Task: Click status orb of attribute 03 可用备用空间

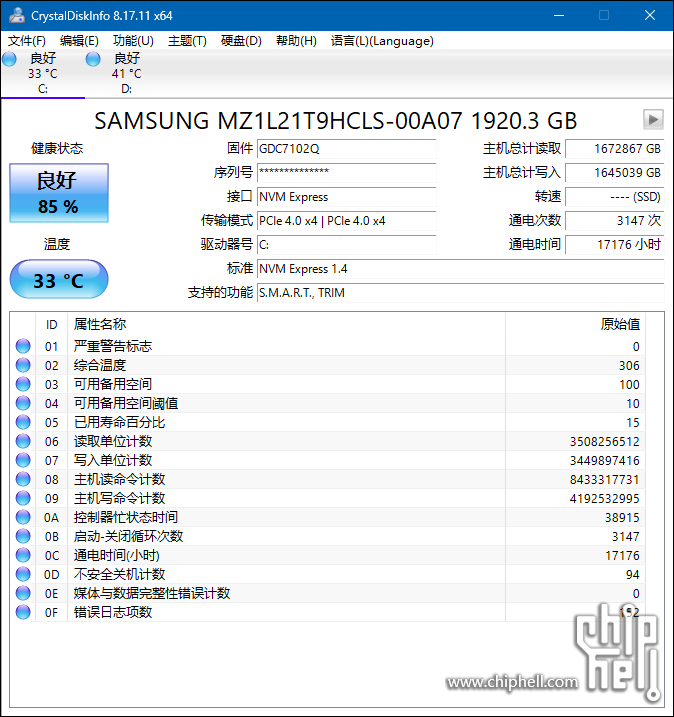Action: coord(23,384)
